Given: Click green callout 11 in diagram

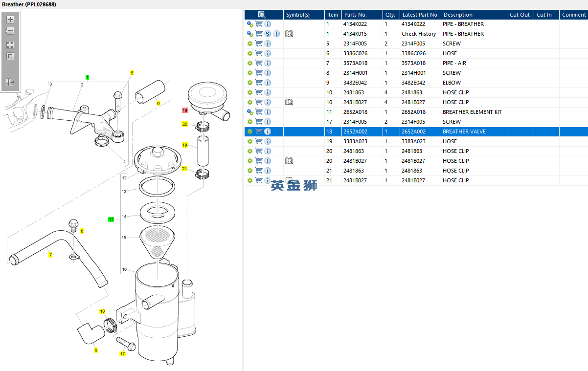Looking at the screenshot, I should click(x=111, y=219).
